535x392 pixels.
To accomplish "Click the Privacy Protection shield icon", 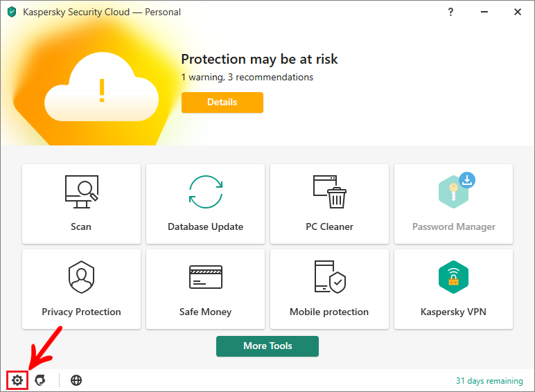I will tap(82, 277).
